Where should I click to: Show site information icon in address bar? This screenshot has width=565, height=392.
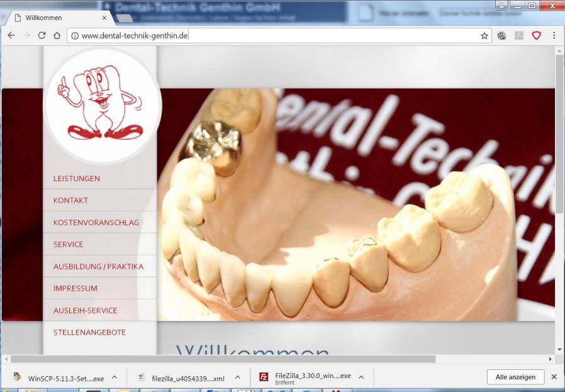(75, 36)
